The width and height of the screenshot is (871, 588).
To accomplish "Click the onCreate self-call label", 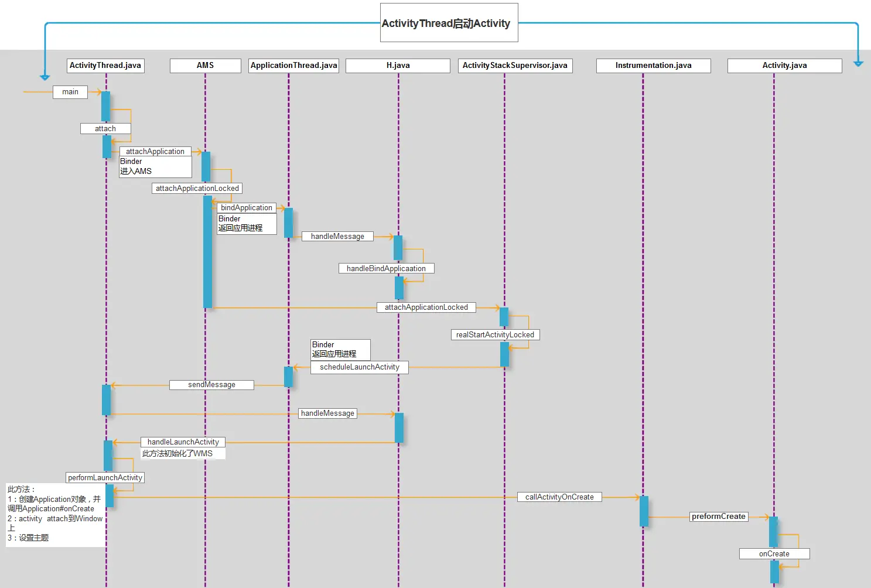I will 774,554.
